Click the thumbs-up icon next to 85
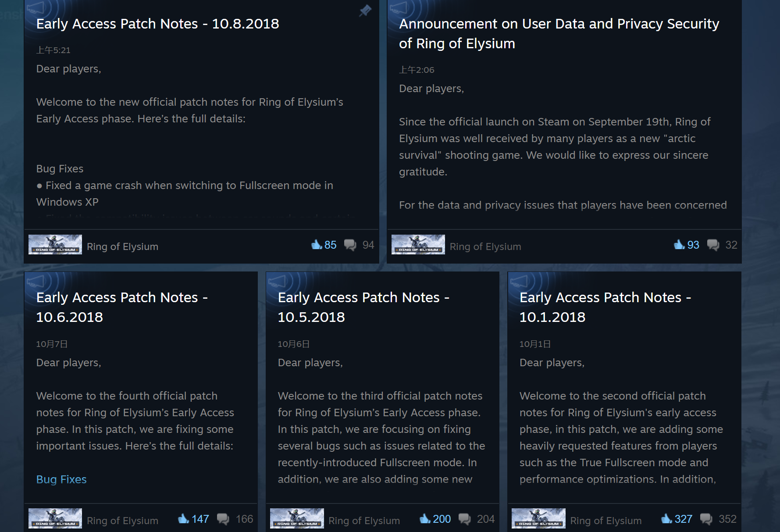The width and height of the screenshot is (780, 532). click(x=317, y=244)
